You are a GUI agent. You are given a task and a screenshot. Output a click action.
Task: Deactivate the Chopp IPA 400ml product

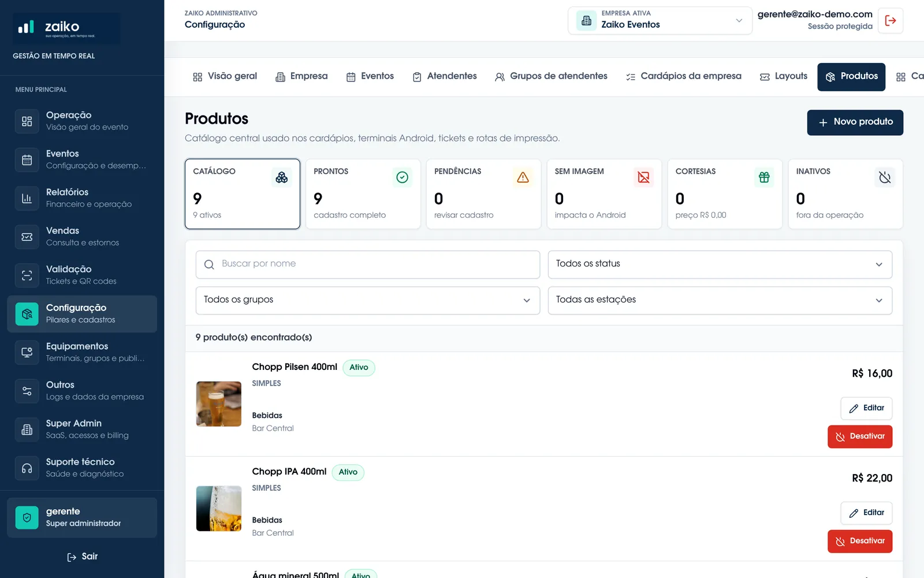[860, 541]
